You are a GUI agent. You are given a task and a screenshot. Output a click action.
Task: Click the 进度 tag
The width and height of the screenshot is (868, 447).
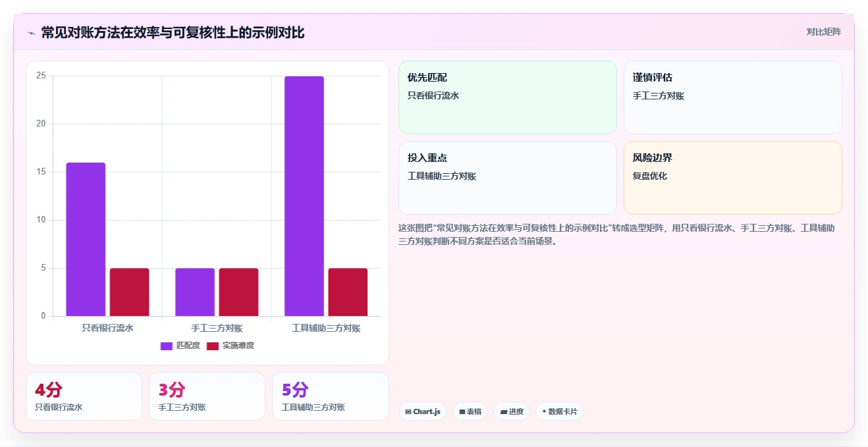[x=512, y=411]
